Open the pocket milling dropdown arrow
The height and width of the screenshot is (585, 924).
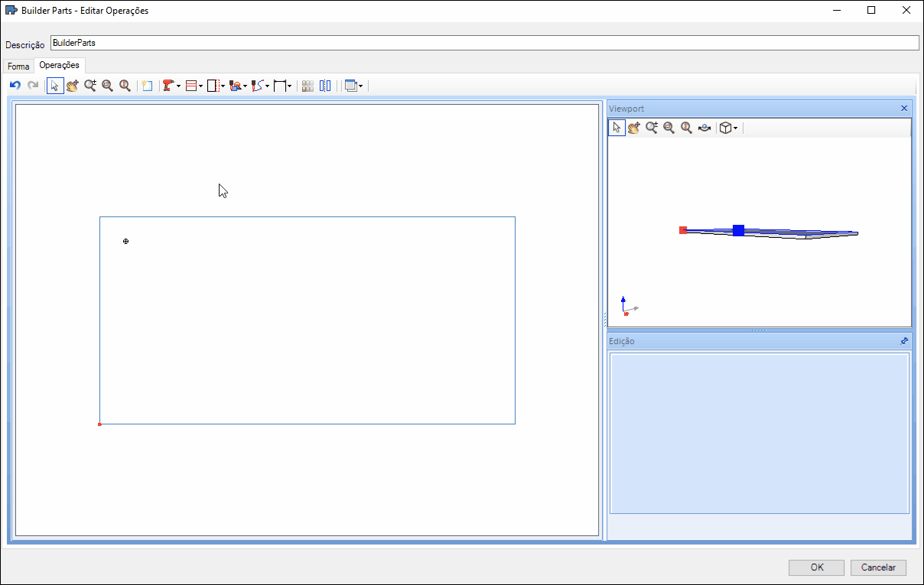click(x=245, y=86)
